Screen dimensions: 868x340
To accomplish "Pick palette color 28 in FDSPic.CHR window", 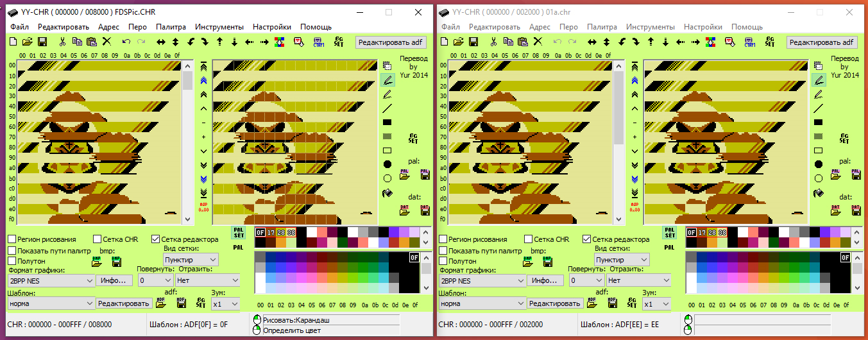I will 281,232.
